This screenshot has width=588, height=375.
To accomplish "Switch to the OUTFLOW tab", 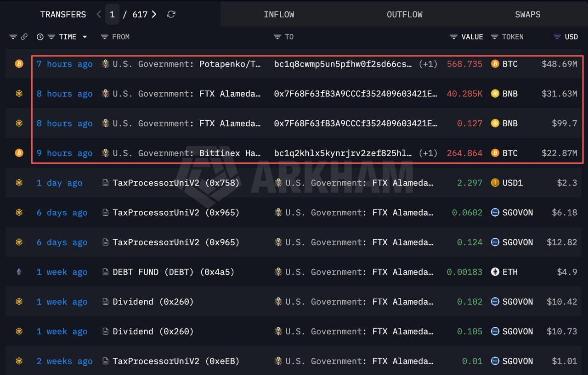I will coord(405,14).
